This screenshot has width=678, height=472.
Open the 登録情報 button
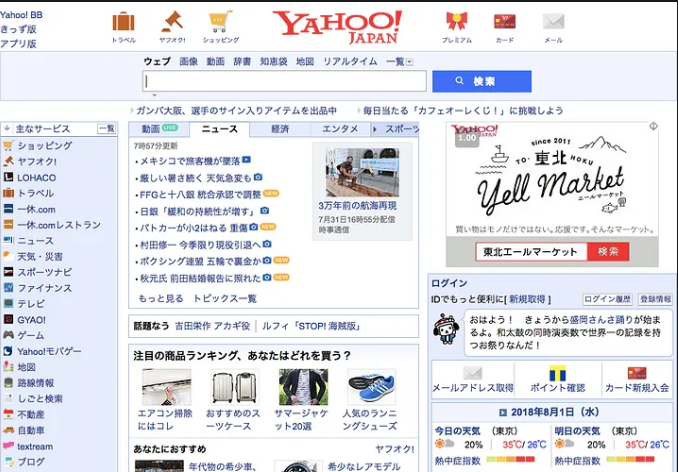(x=656, y=299)
